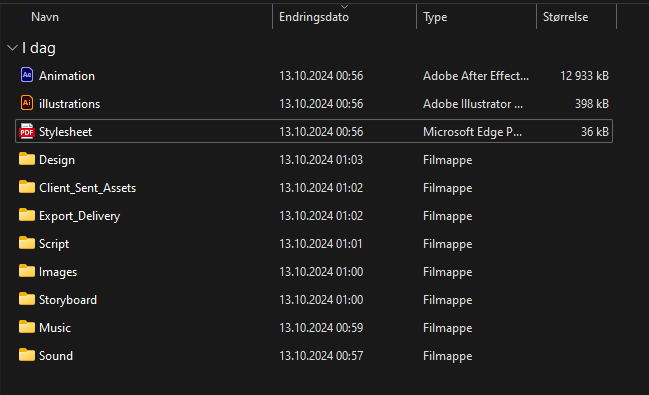
Task: Select the illustrations file name
Action: click(x=70, y=104)
